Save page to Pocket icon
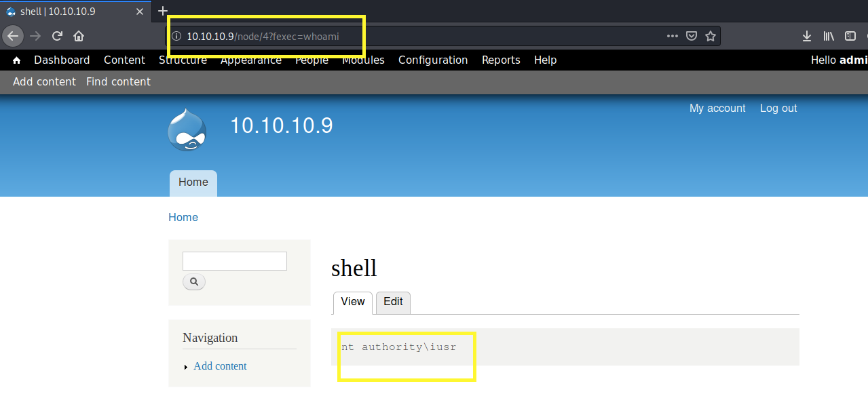The image size is (868, 411). pos(692,36)
